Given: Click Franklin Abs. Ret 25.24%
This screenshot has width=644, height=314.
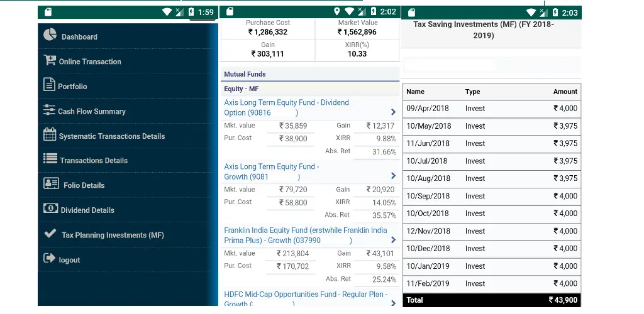Looking at the screenshot, I should point(384,279).
